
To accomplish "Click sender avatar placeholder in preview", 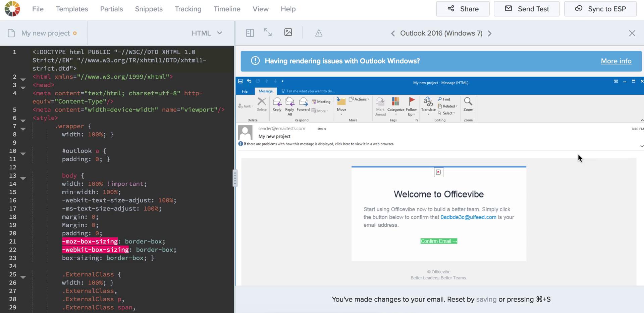I will point(245,132).
